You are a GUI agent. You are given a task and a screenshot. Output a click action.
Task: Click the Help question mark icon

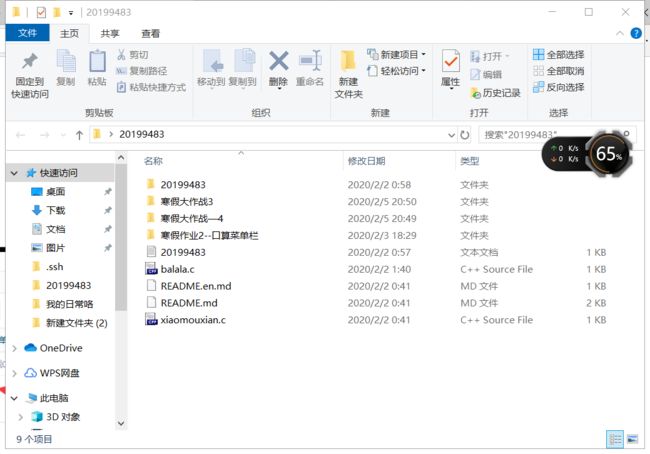click(635, 33)
